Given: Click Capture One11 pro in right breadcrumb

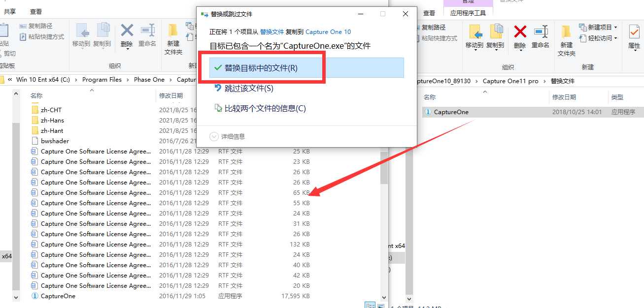Looking at the screenshot, I should tap(510, 81).
